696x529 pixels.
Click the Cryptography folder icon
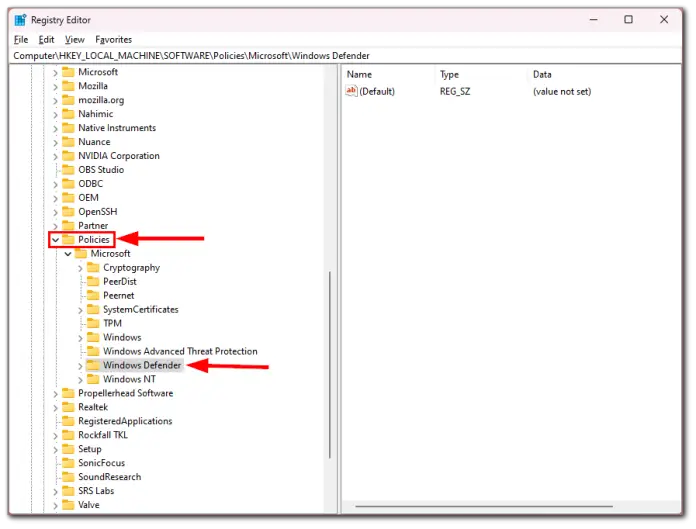93,267
